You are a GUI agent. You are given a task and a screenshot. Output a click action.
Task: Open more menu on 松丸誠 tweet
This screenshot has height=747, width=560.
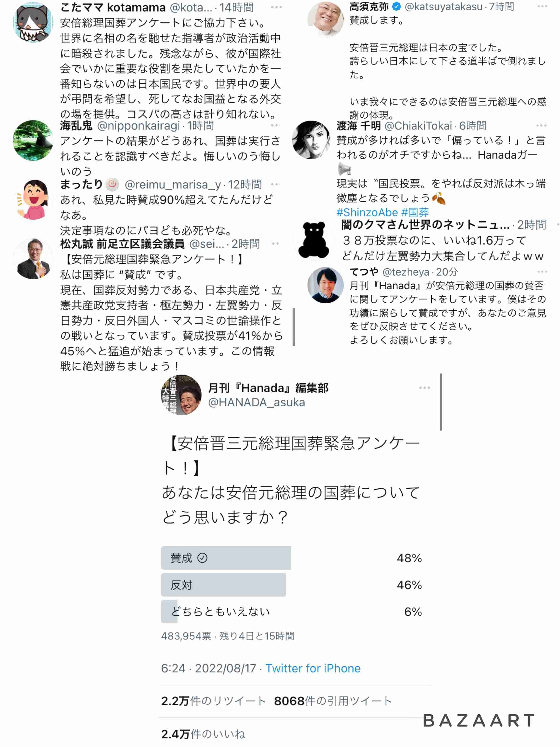(x=275, y=243)
